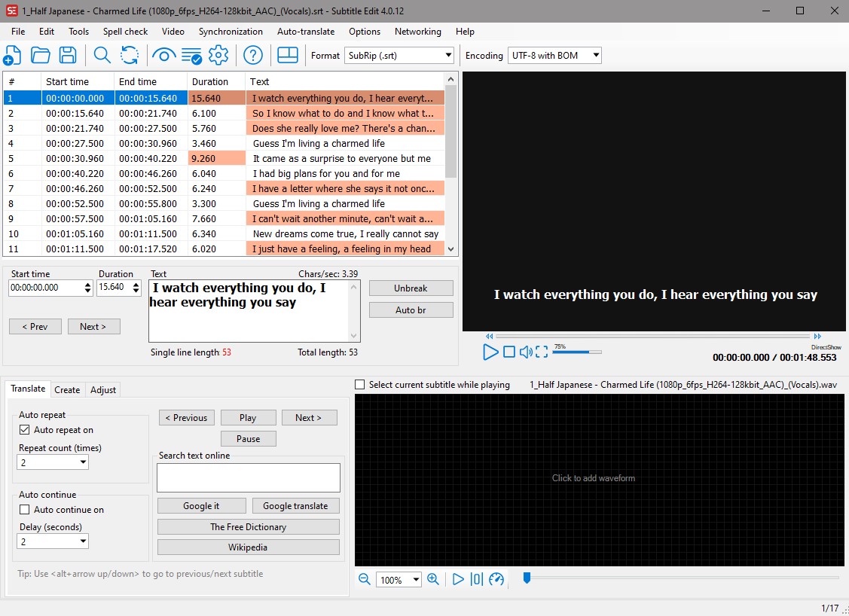Switch to the Create tab
The width and height of the screenshot is (849, 616).
coord(67,390)
